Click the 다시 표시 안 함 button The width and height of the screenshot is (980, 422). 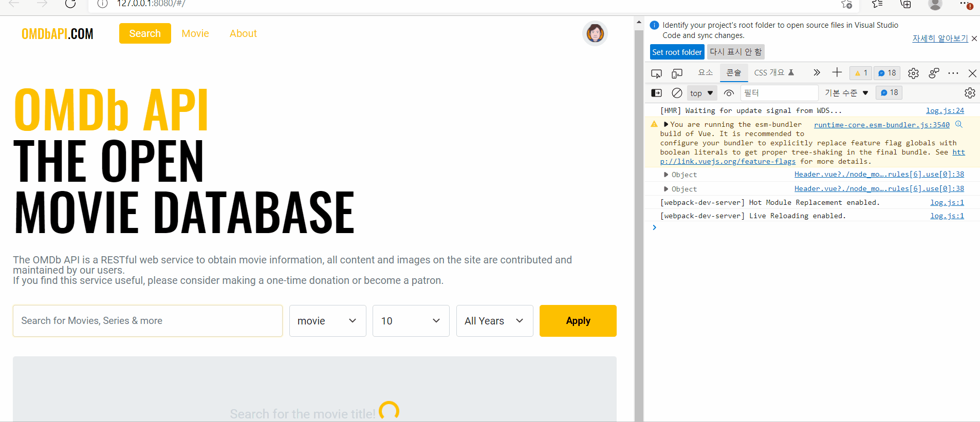point(736,52)
